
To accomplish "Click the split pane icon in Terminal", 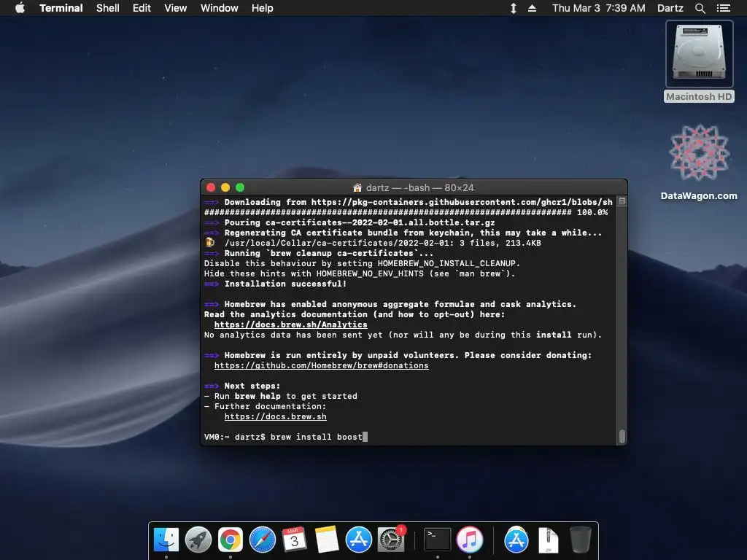I will [x=622, y=201].
